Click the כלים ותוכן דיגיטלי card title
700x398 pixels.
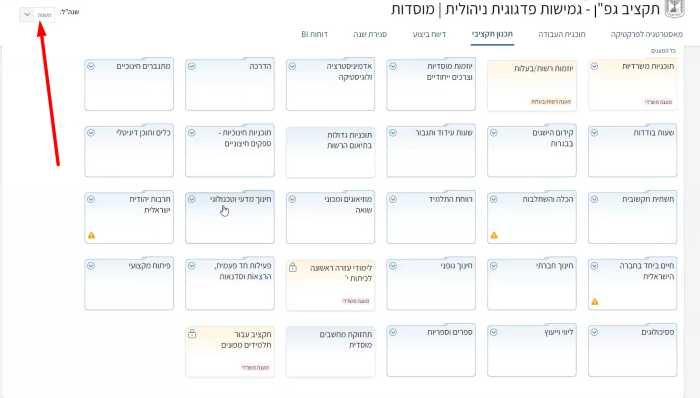(x=143, y=133)
